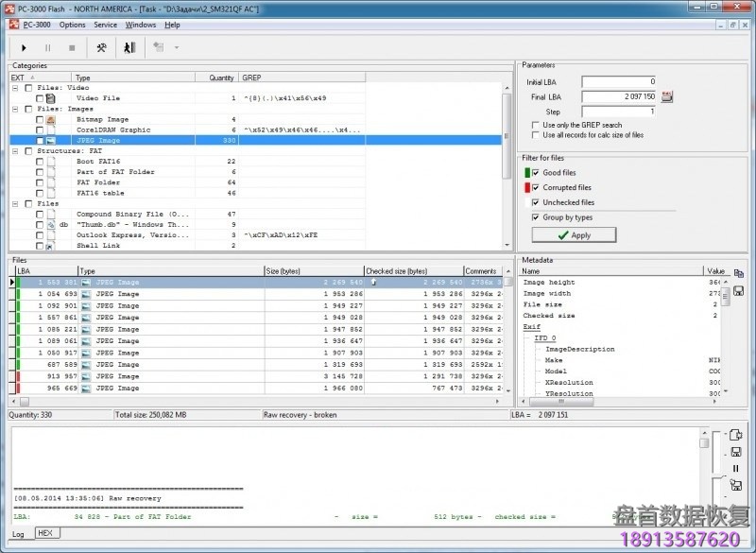Screen dimensions: 756x553
Task: Open the hammer-and-wrench settings tool
Action: pyautogui.click(x=101, y=47)
